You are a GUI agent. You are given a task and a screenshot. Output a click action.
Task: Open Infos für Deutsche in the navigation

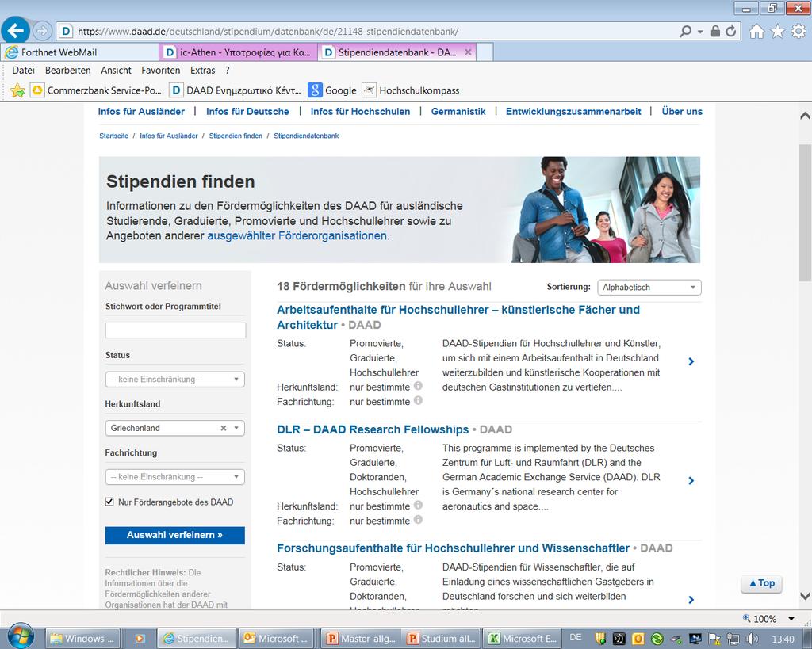[x=247, y=111]
